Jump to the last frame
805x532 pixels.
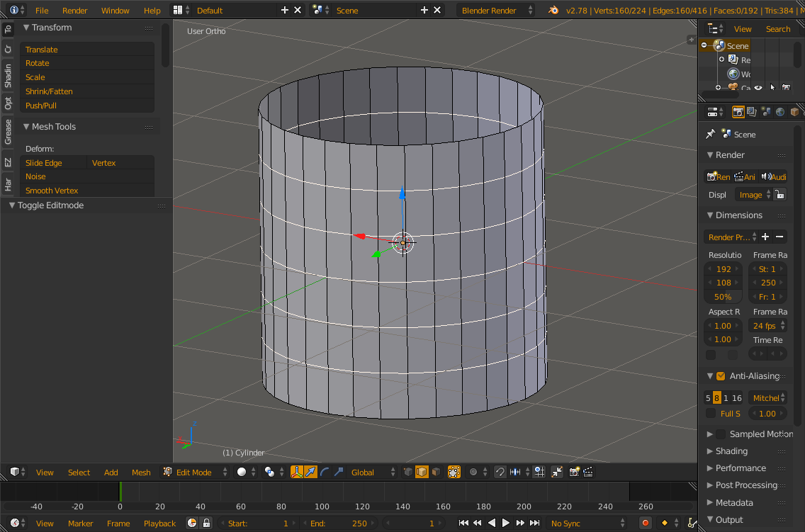(x=534, y=523)
